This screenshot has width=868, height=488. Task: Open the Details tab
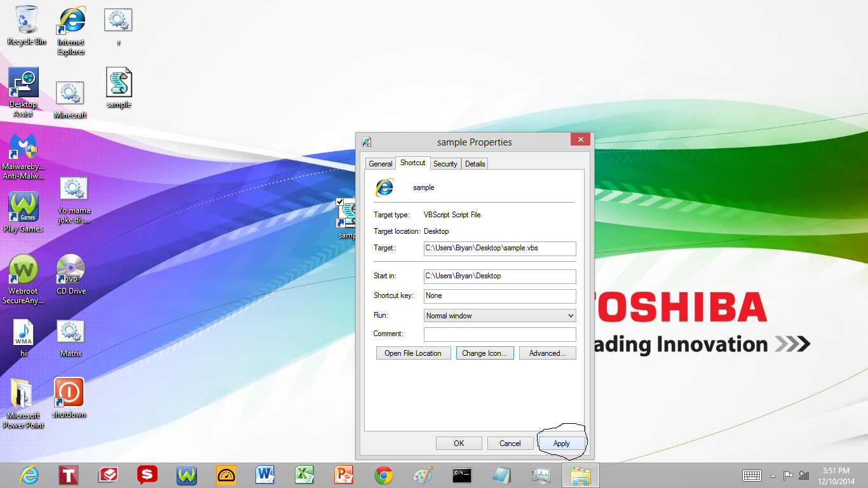tap(475, 164)
